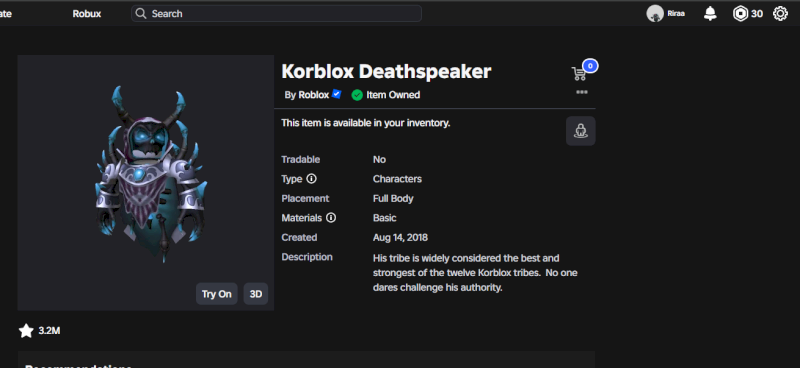Click the avatar wear button beside inventory message
Screen dimensions: 800x368
coord(581,131)
